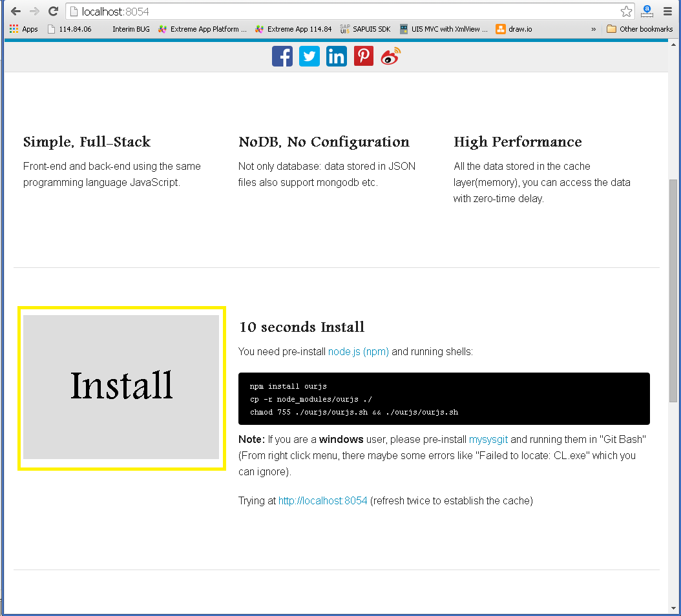Click the browser Forward arrow

pyautogui.click(x=34, y=11)
